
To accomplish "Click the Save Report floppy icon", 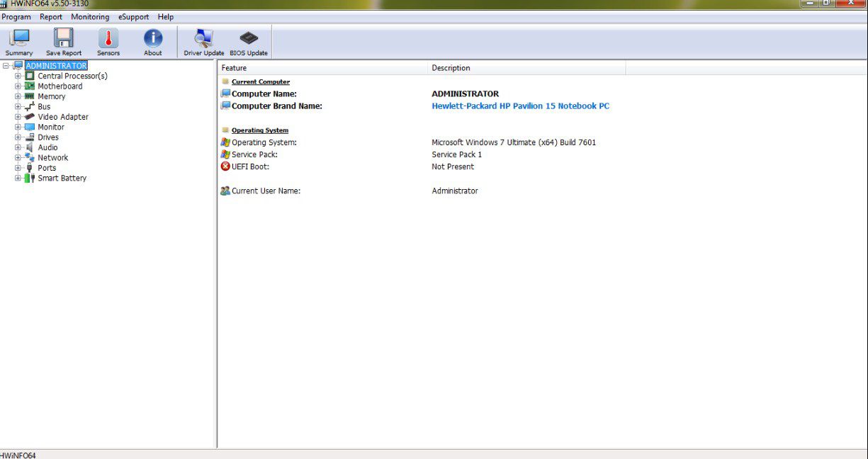I will click(64, 42).
